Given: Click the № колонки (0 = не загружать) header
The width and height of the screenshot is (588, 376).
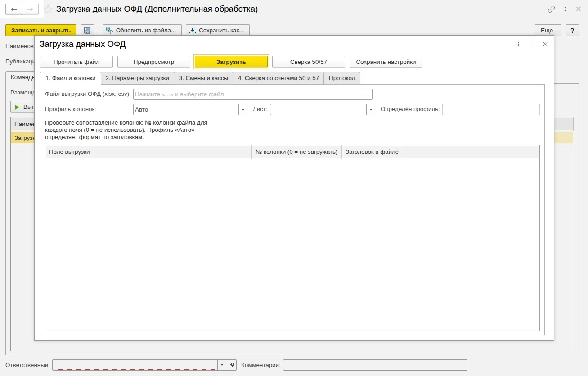Looking at the screenshot, I should (x=296, y=152).
